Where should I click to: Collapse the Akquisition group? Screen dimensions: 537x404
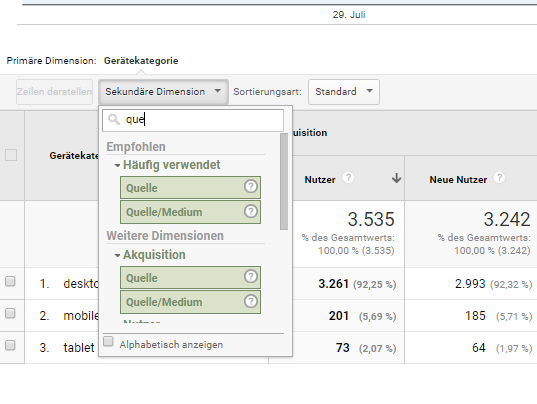coord(117,255)
